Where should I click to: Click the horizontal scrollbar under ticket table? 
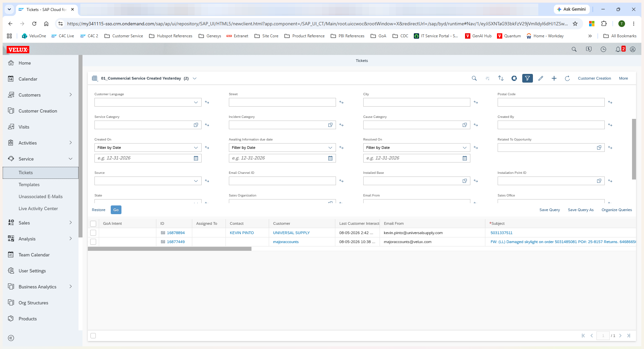(x=170, y=249)
